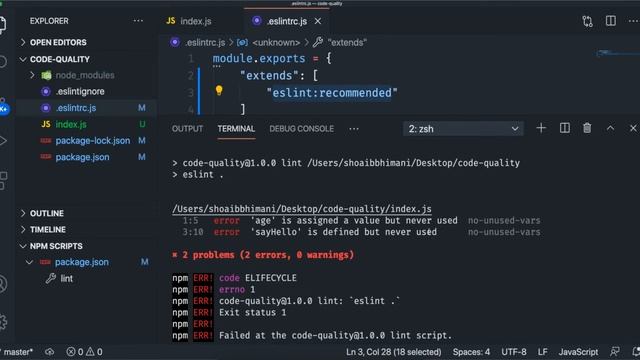Viewport: 640px width, 360px height.
Task: Kill terminal with trash icon
Action: (x=587, y=128)
